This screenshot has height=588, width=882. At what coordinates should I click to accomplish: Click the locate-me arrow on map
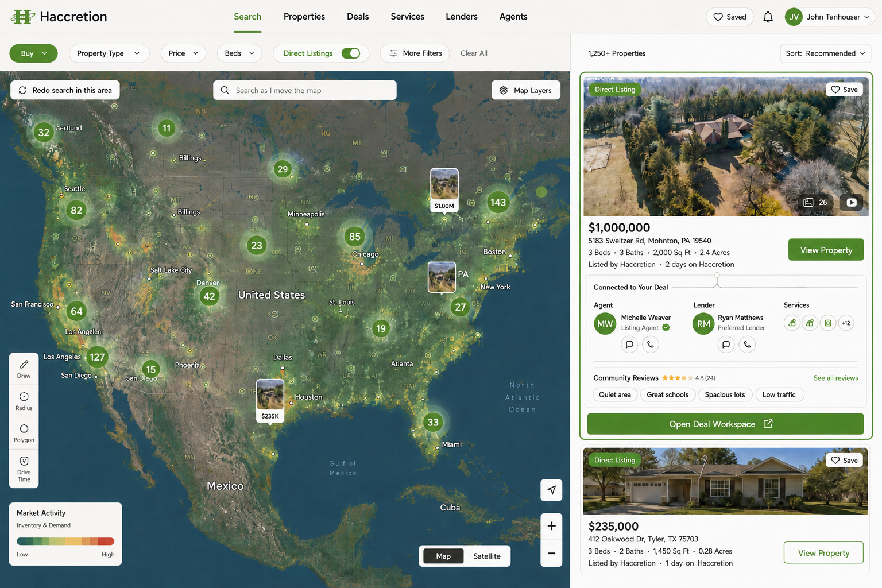pyautogui.click(x=551, y=490)
